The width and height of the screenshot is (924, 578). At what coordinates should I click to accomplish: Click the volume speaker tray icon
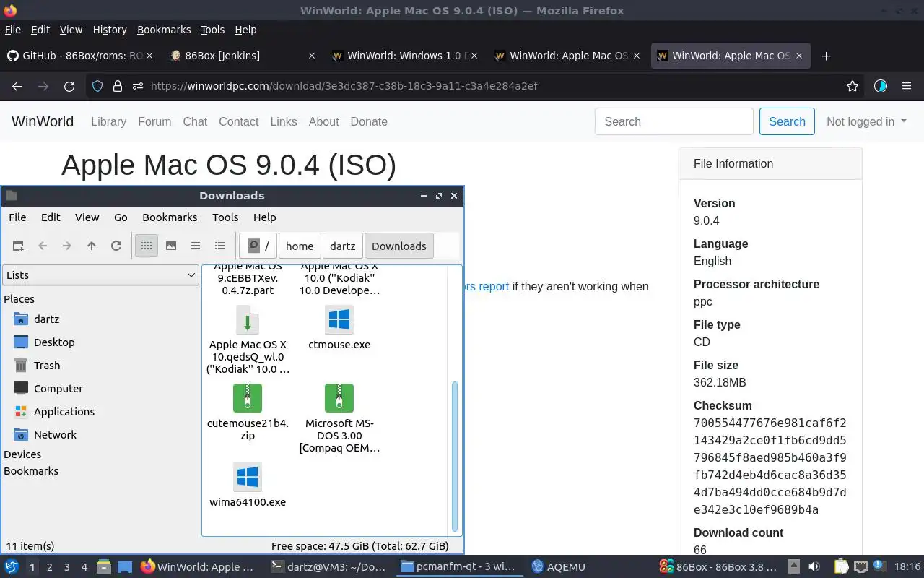point(814,567)
